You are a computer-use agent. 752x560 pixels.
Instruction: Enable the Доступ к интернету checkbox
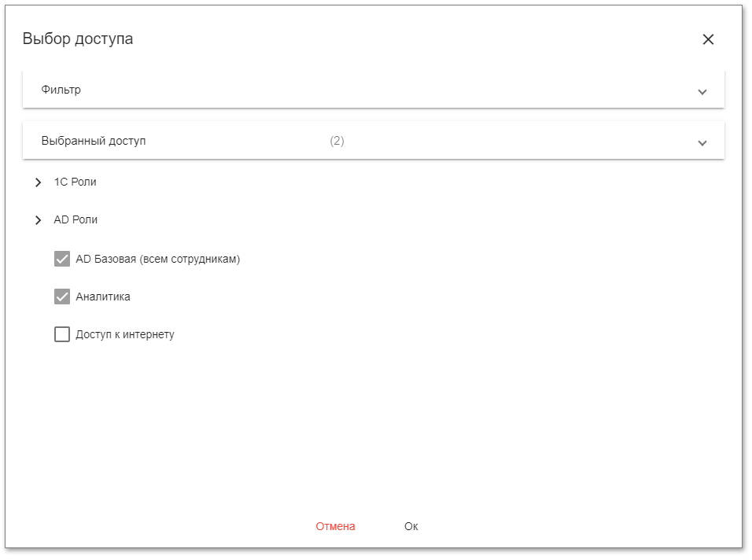tap(62, 334)
